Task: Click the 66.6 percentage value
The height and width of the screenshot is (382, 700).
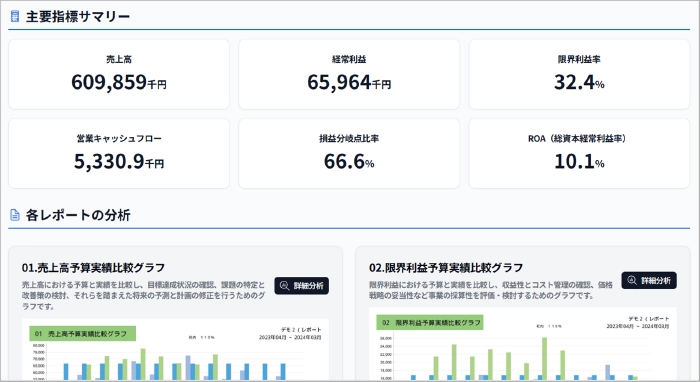Action: coord(344,162)
